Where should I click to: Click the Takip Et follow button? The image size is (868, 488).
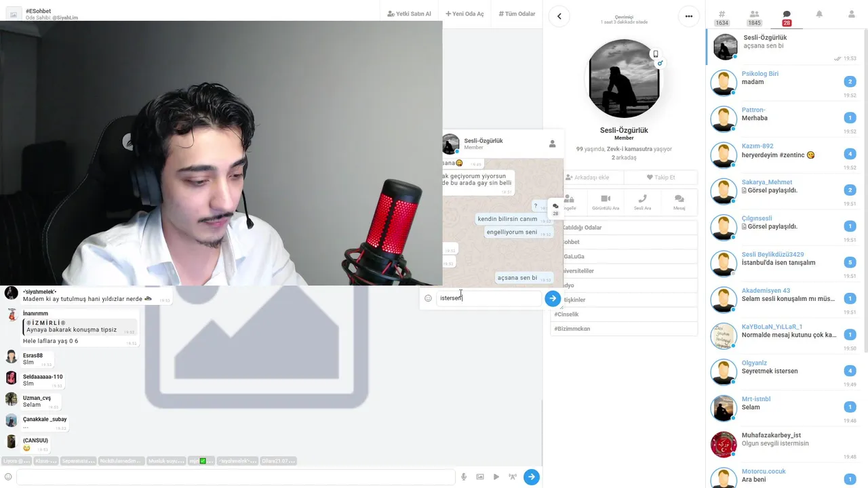(660, 178)
